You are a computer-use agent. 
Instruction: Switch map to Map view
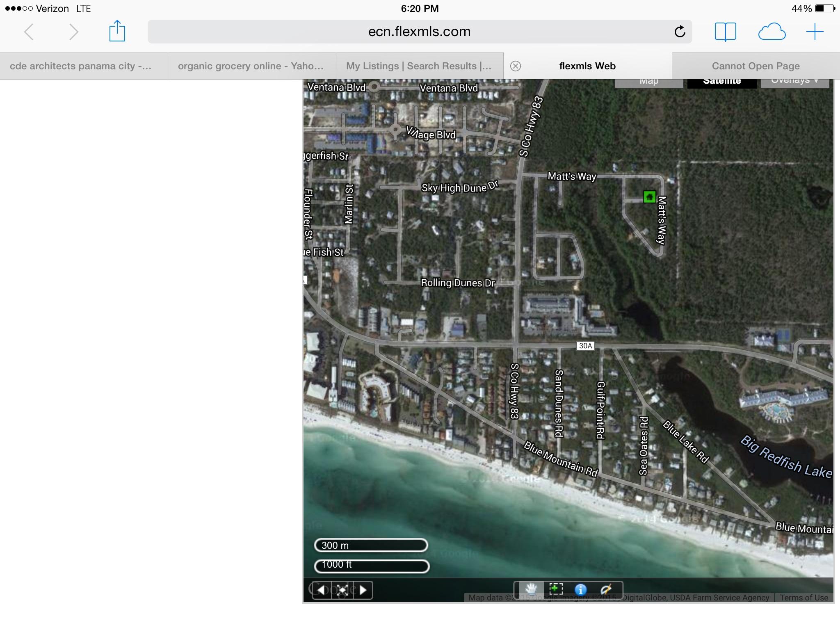[x=649, y=82]
